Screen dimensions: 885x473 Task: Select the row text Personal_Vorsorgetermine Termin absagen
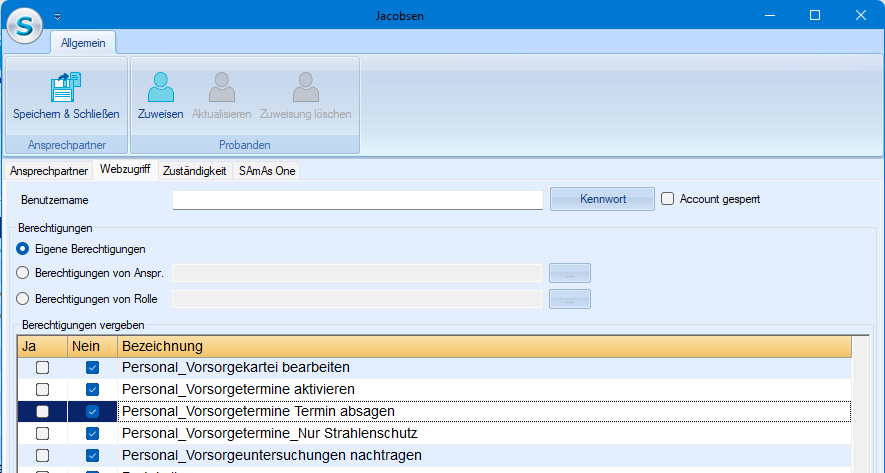[259, 411]
